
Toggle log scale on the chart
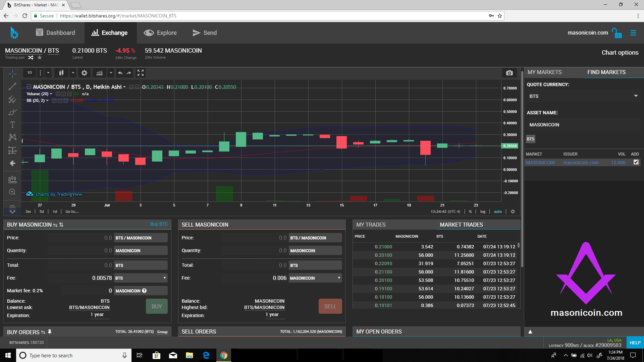click(x=483, y=212)
